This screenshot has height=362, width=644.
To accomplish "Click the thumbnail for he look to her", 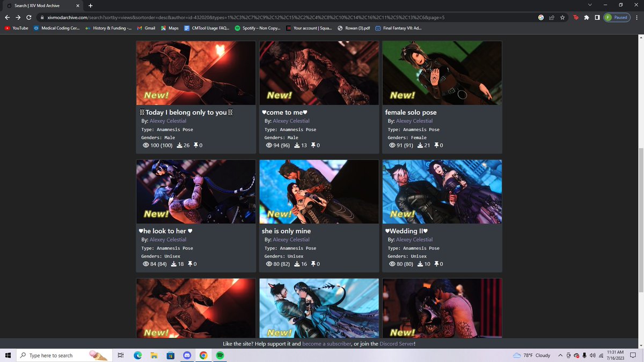I will [196, 191].
